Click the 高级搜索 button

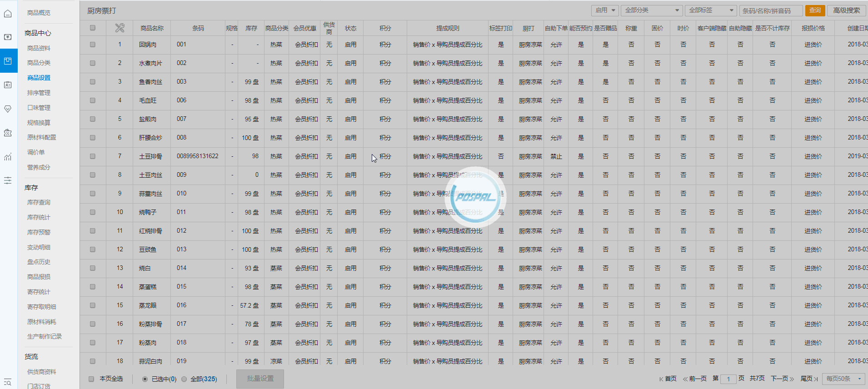[846, 10]
